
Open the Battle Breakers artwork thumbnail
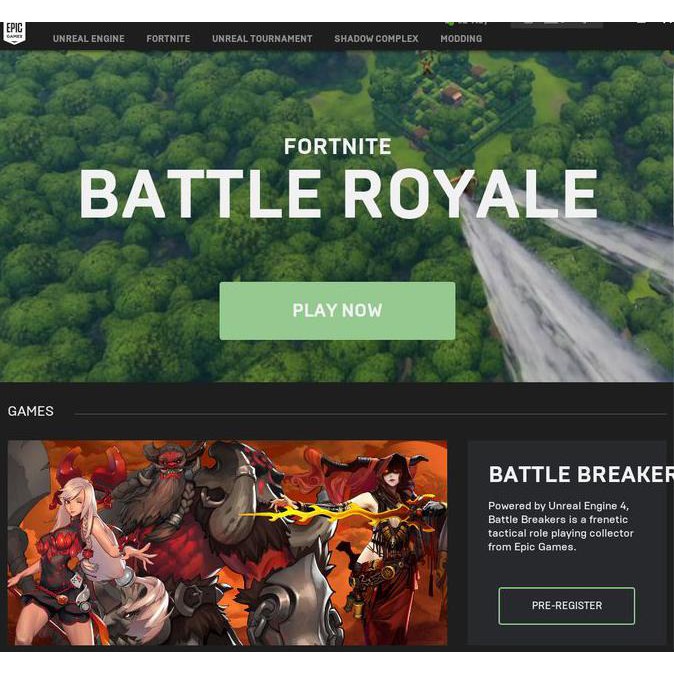[x=227, y=542]
